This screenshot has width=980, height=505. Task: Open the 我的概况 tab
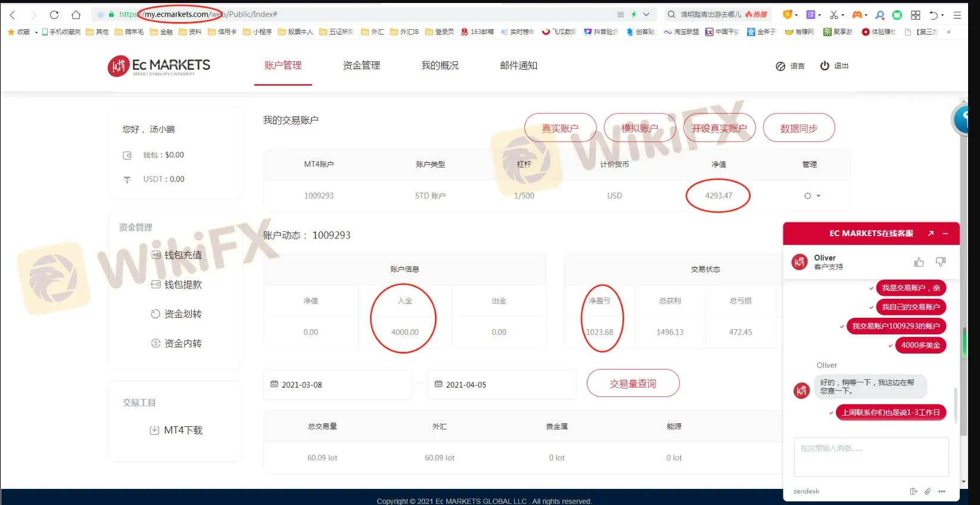440,66
